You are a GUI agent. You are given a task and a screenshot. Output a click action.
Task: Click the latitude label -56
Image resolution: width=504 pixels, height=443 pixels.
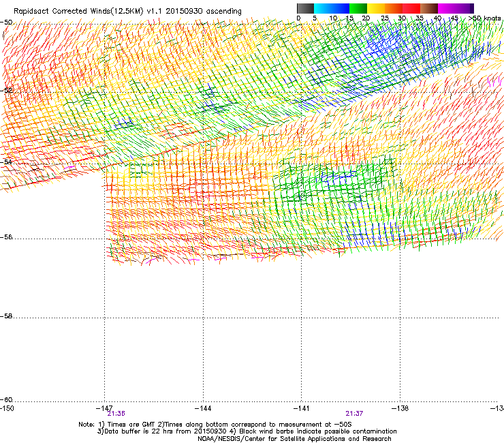[6, 237]
